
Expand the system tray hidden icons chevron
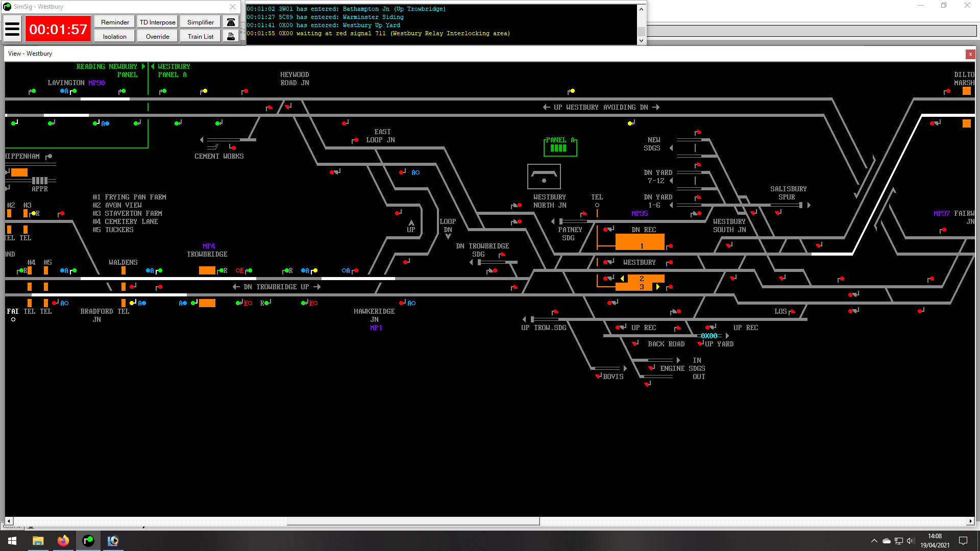pyautogui.click(x=874, y=541)
